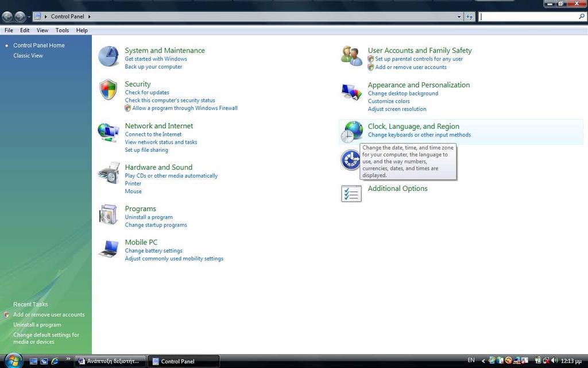
Task: Click the Ease of Access blue circle icon
Action: pyautogui.click(x=350, y=160)
